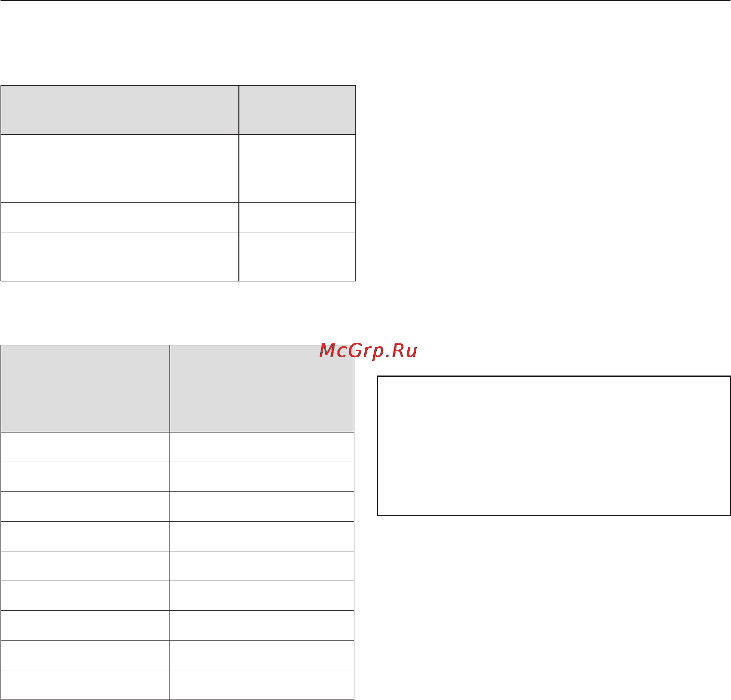Select the narrow gray header cell of upper table
731x700 pixels.
coord(297,109)
